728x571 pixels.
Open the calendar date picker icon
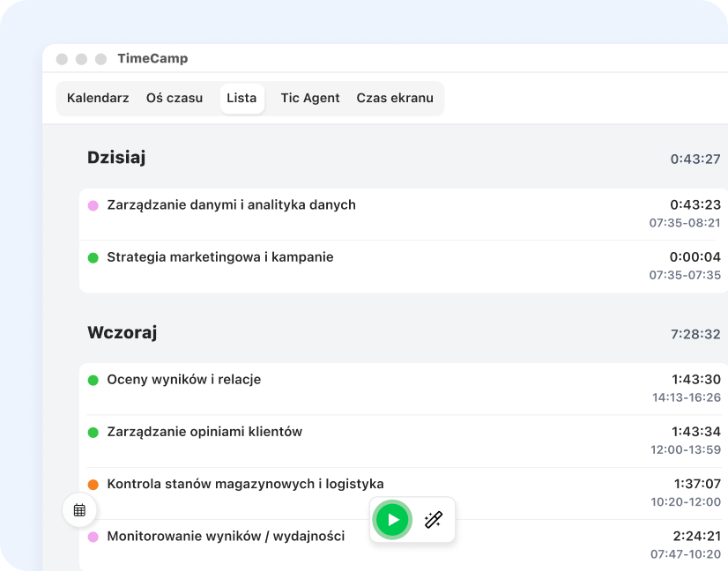pyautogui.click(x=79, y=510)
